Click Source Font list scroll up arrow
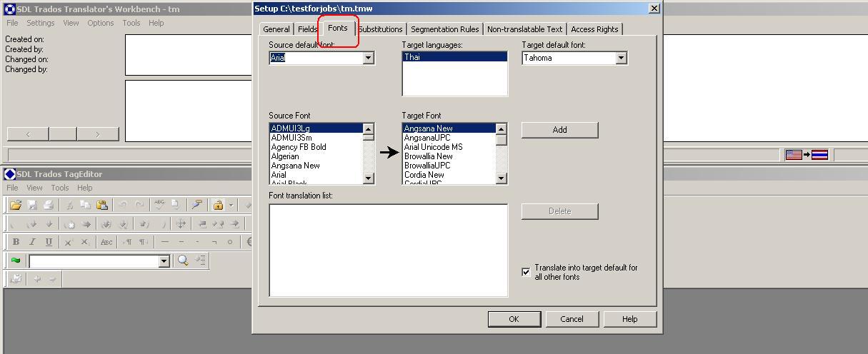Image resolution: width=868 pixels, height=354 pixels. pos(369,129)
